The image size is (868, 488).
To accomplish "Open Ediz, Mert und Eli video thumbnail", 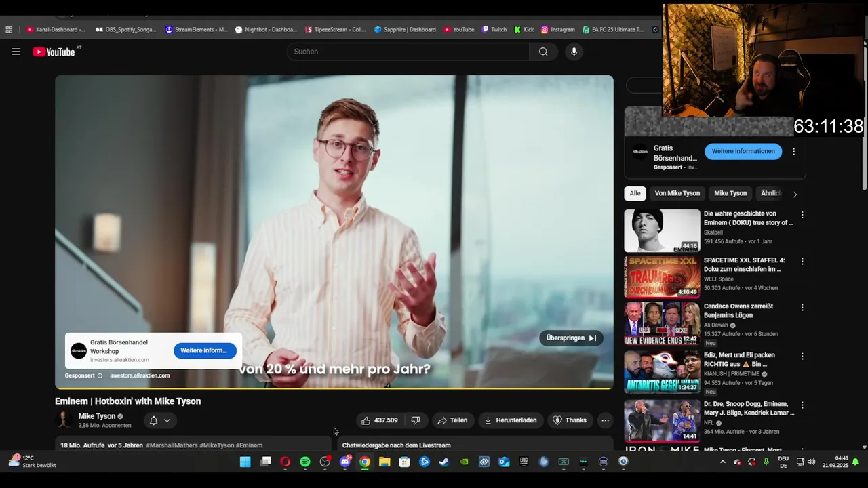I will [662, 371].
